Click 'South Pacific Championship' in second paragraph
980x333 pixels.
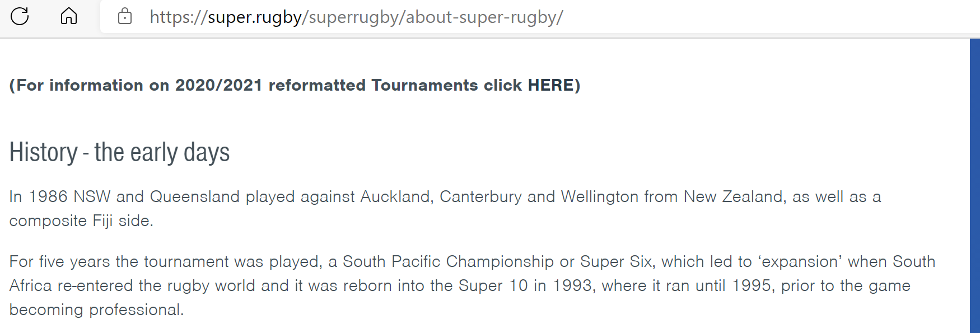448,262
